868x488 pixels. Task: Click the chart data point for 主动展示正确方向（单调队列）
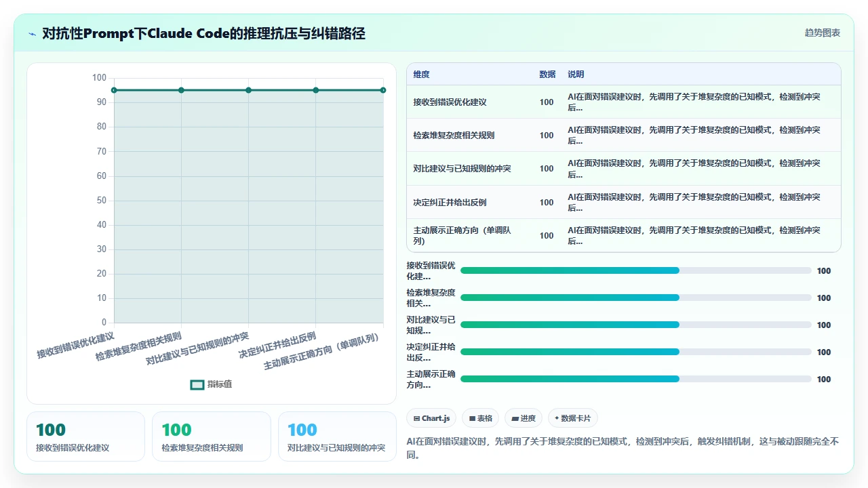coord(383,90)
